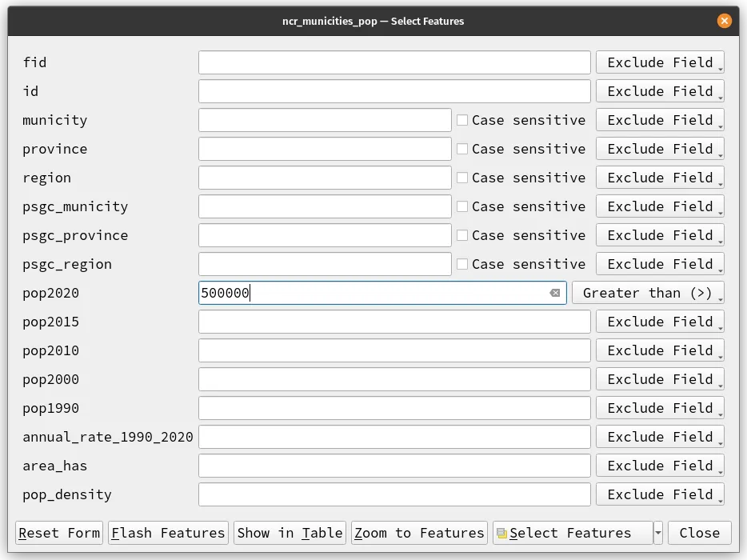Click the pop2020 value field
Viewport: 747px width, 560px height.
pos(372,293)
